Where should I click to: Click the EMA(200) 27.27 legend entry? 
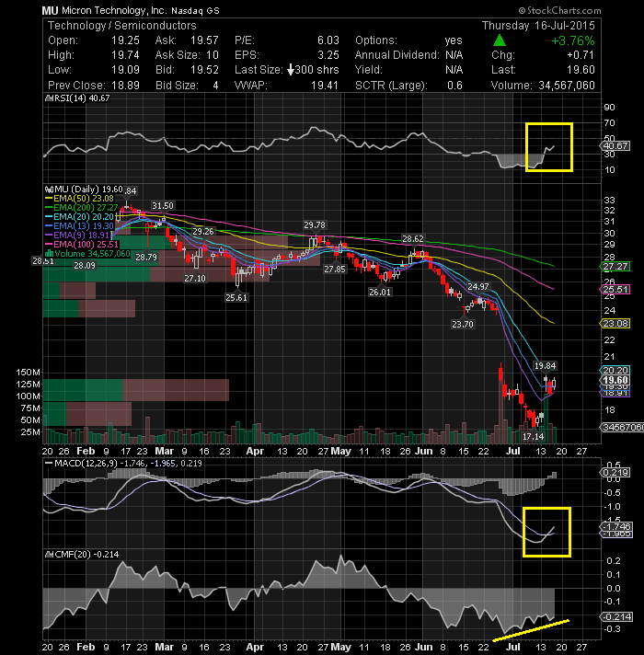(82, 208)
